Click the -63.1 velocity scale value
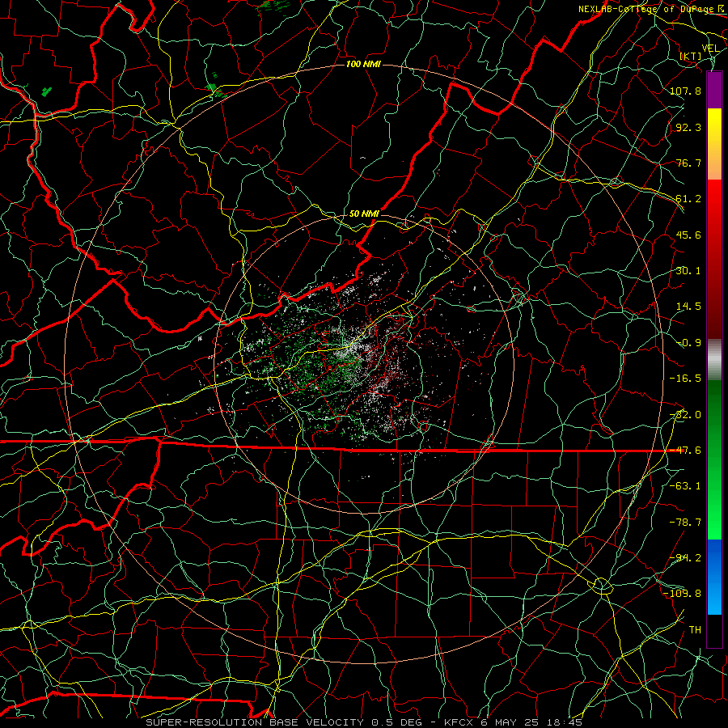Image resolution: width=728 pixels, height=728 pixels. coord(685,486)
